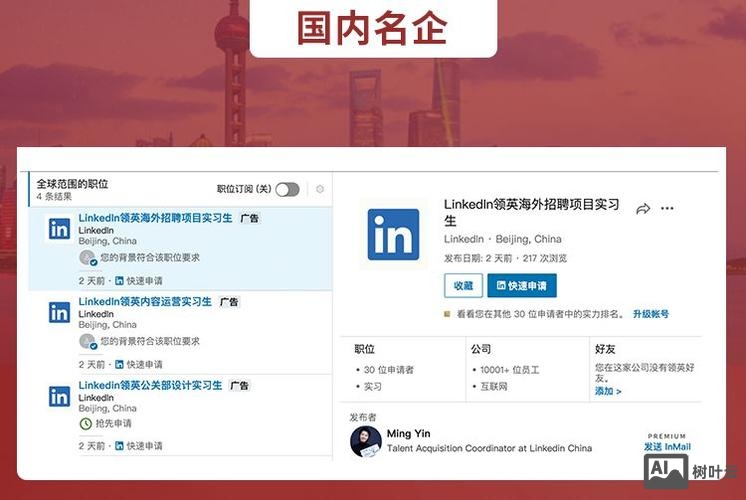Open the three-dot more options menu
746x500 pixels.
(x=667, y=208)
